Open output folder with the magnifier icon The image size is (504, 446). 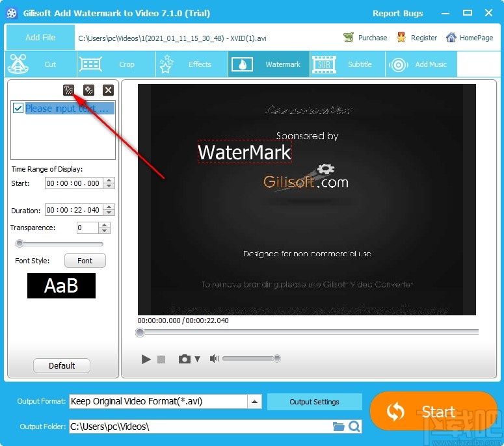pyautogui.click(x=354, y=426)
